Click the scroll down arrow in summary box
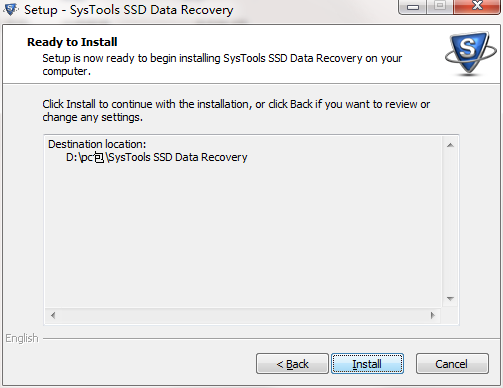The height and width of the screenshot is (388, 503). 450,299
